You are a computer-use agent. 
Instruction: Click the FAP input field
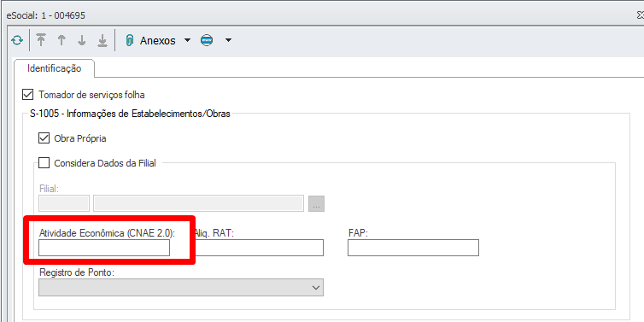413,248
